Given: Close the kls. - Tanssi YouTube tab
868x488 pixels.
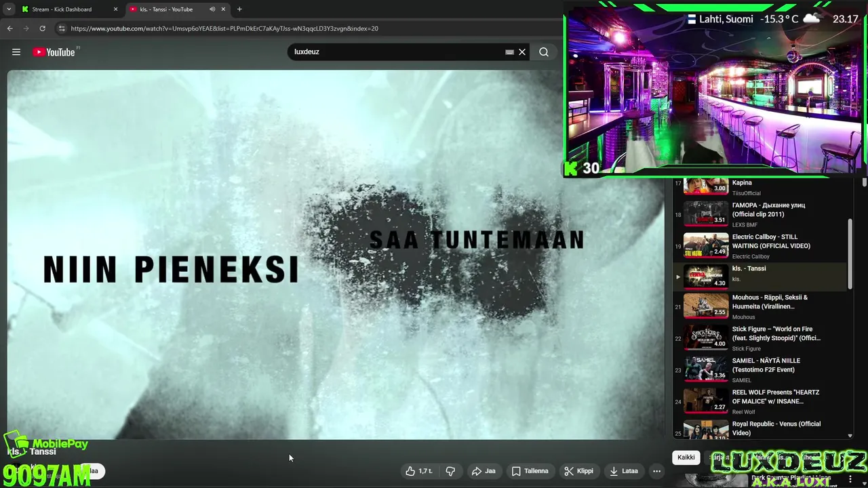Looking at the screenshot, I should pos(223,9).
